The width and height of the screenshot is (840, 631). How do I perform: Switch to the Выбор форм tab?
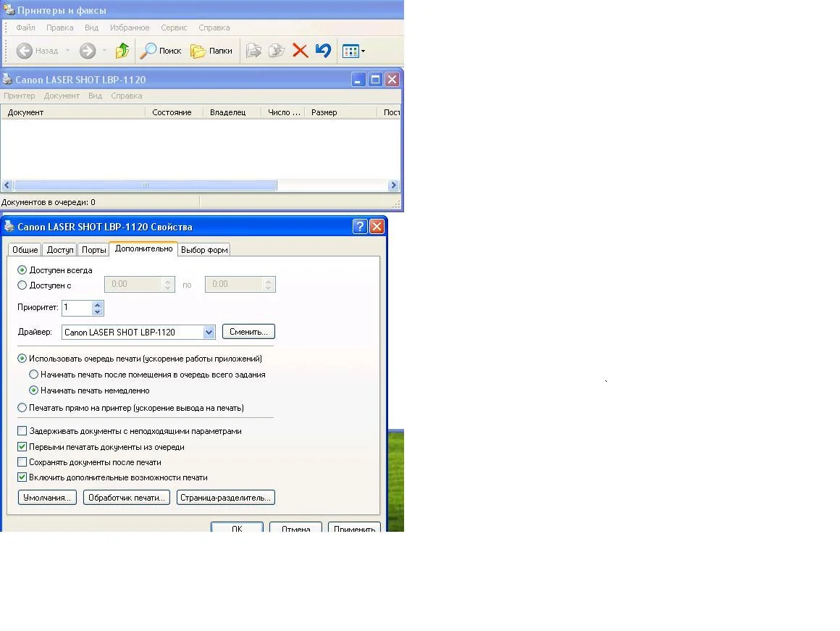pyautogui.click(x=204, y=250)
